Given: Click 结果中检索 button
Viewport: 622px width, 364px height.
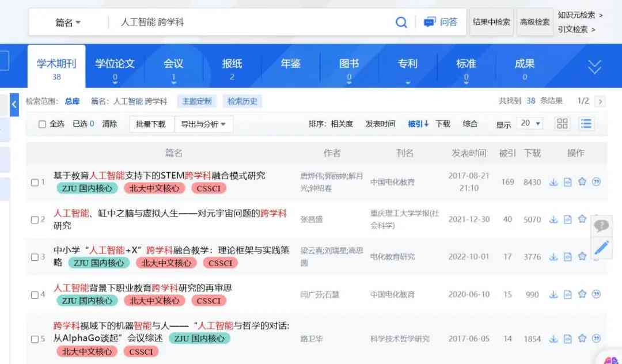Looking at the screenshot, I should pyautogui.click(x=491, y=22).
